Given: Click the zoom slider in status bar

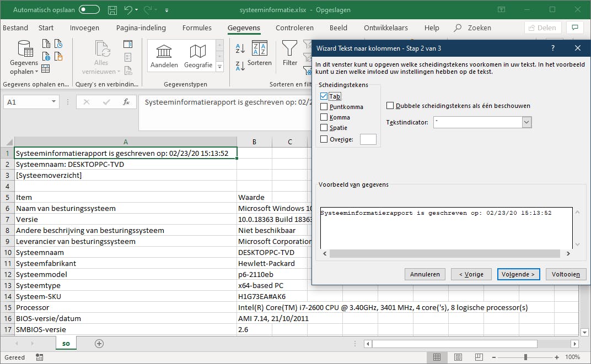Looking at the screenshot, I should [x=525, y=357].
